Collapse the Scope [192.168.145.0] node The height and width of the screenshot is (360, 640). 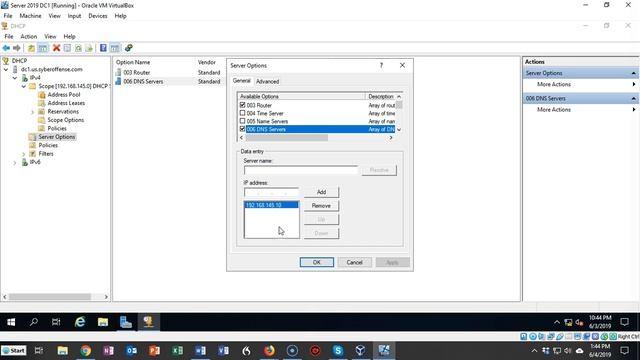click(x=24, y=86)
